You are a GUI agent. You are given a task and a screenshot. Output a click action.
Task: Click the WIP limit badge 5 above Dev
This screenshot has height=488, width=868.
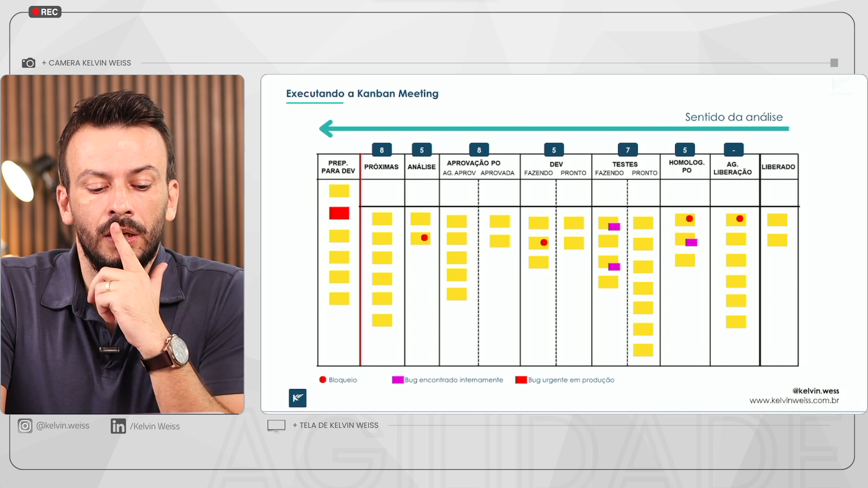click(x=554, y=150)
